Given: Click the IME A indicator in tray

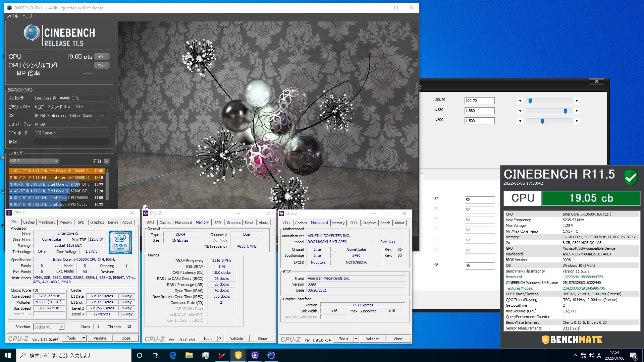Looking at the screenshot, I should 599,355.
